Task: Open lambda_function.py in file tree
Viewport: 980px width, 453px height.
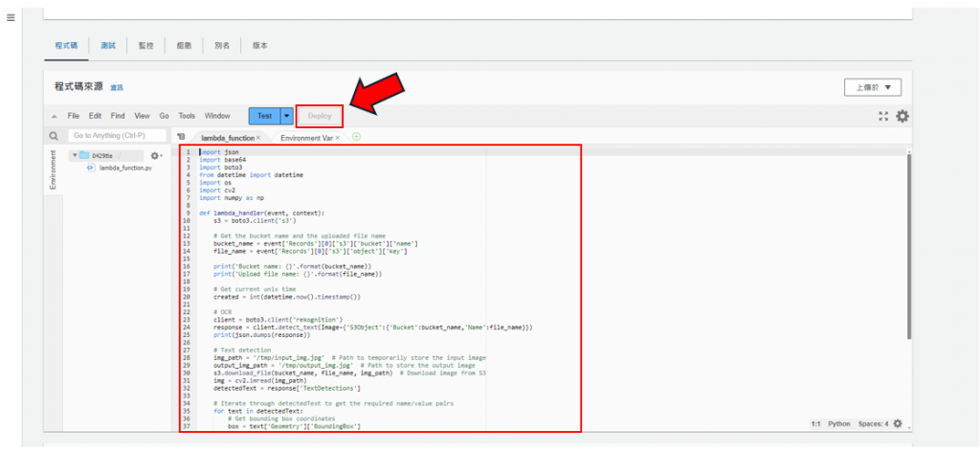Action: click(125, 169)
